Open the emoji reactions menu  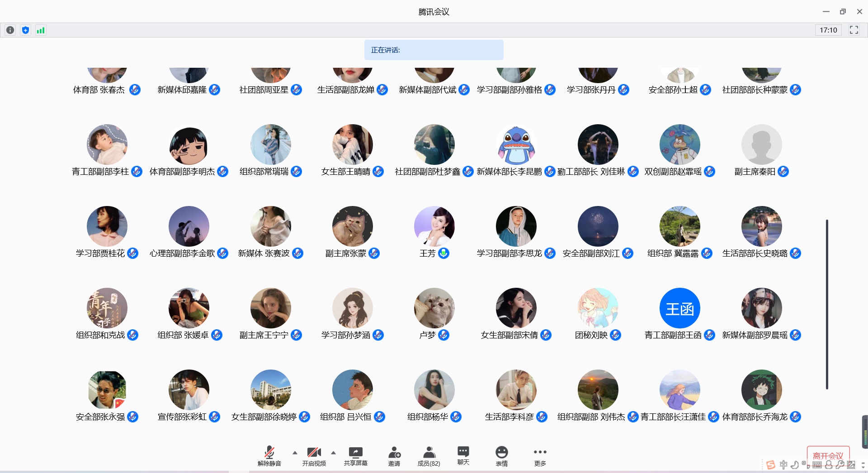coord(501,456)
